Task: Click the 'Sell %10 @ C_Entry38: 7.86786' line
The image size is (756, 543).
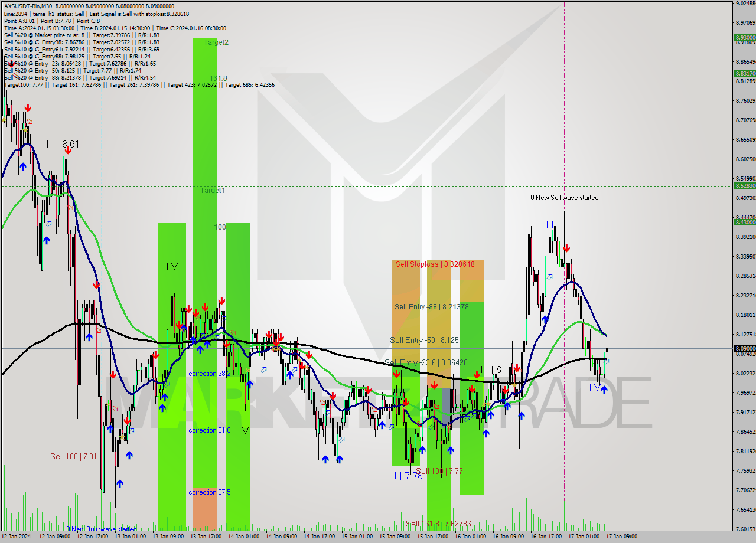Action: [x=82, y=42]
